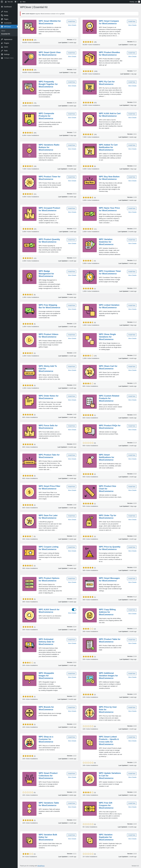Image resolution: width=141 pixels, height=868 pixels.
Task: Open More Details for WPC AJAX Search
Action: coord(72,613)
